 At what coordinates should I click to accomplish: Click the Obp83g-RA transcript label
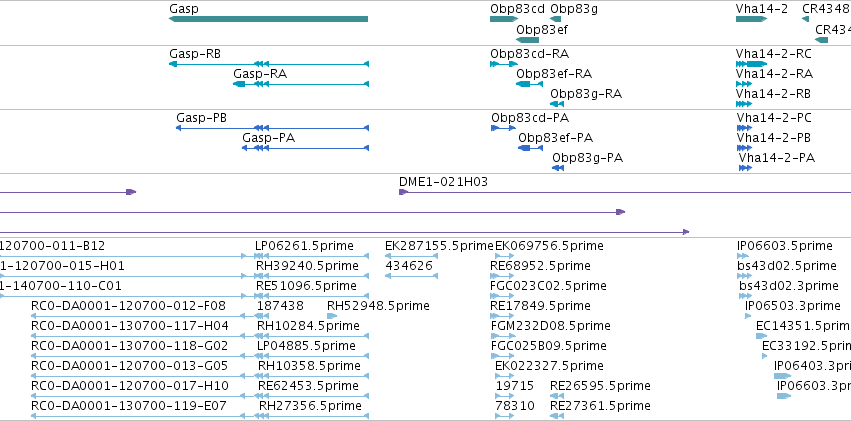point(586,94)
